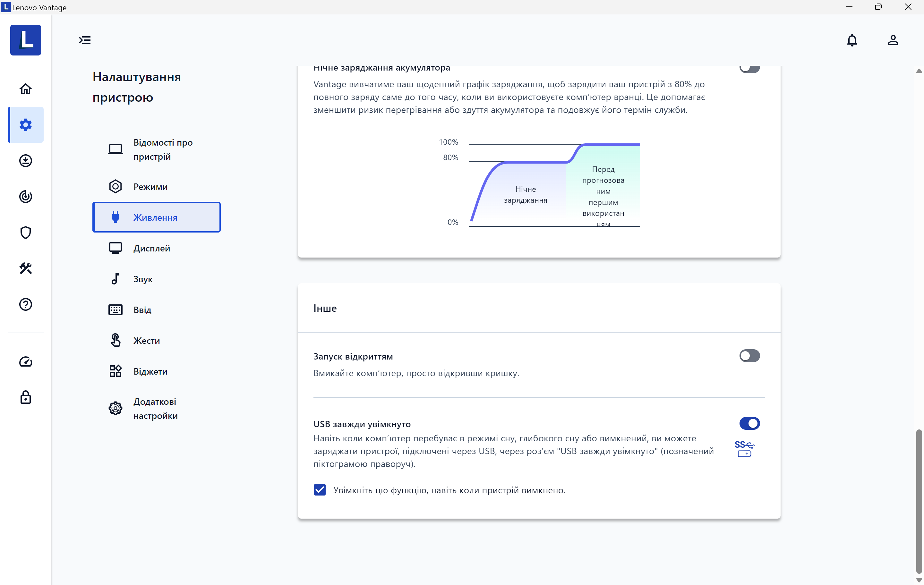Click the help question mark icon
The image size is (924, 585).
click(x=25, y=304)
